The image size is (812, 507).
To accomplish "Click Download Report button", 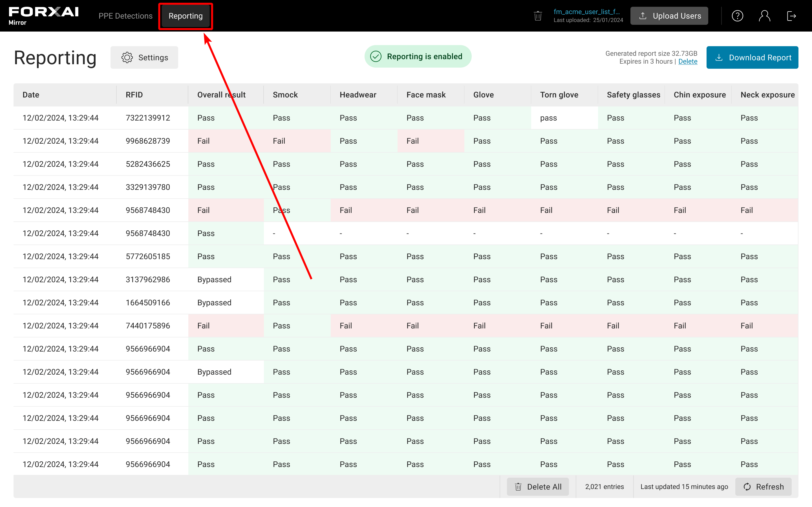I will pos(752,57).
